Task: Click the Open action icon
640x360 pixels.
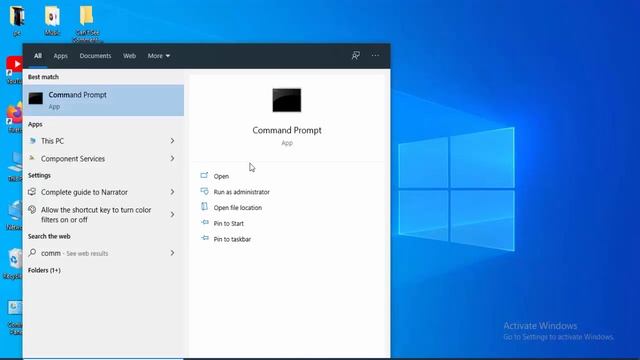Action: [x=204, y=176]
